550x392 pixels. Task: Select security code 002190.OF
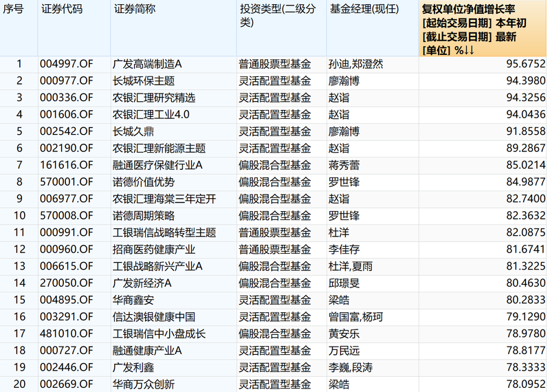coord(66,149)
